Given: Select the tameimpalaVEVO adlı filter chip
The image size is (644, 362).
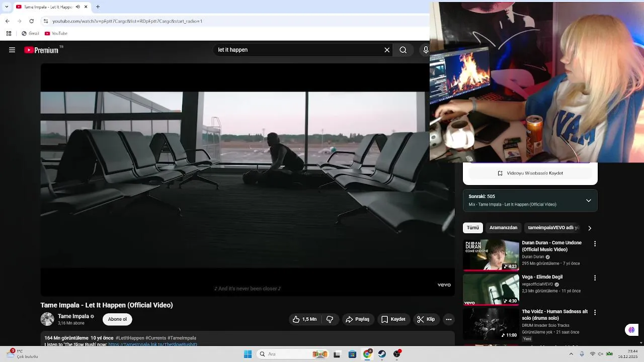Looking at the screenshot, I should (553, 228).
